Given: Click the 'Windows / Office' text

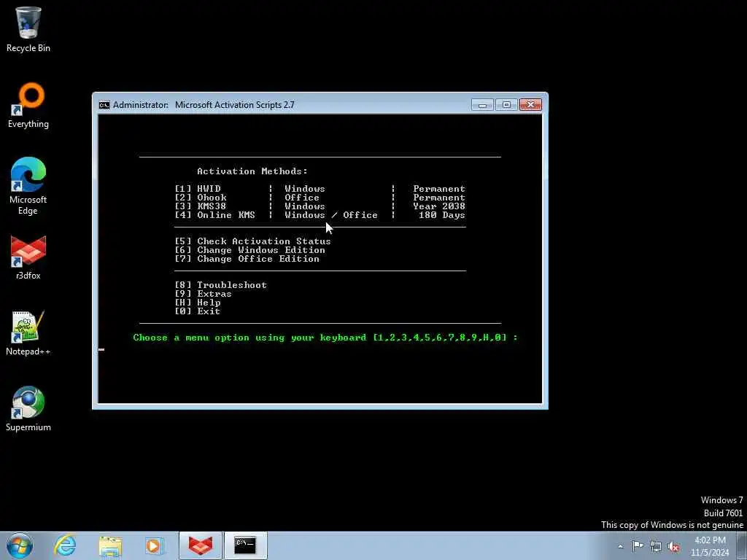Looking at the screenshot, I should tap(331, 215).
